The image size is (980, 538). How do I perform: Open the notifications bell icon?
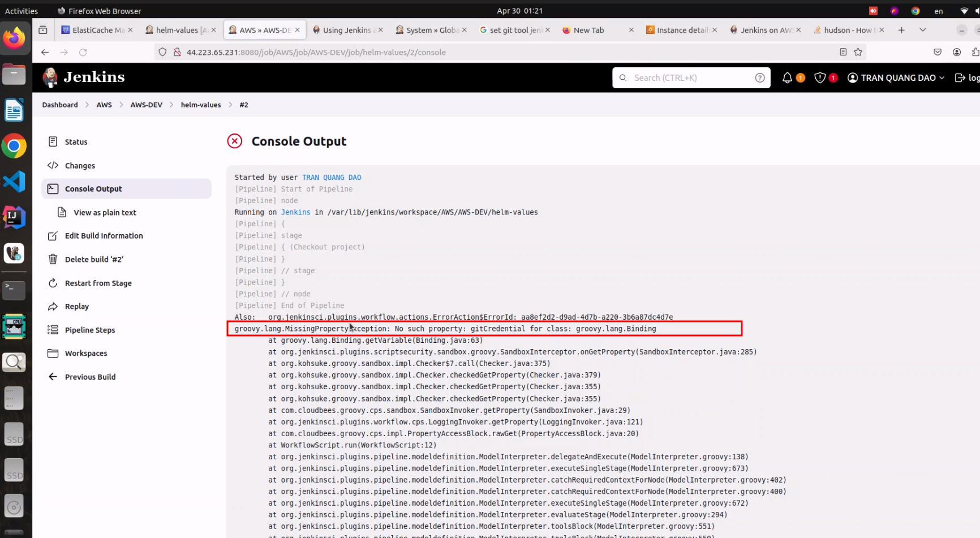pyautogui.click(x=787, y=78)
